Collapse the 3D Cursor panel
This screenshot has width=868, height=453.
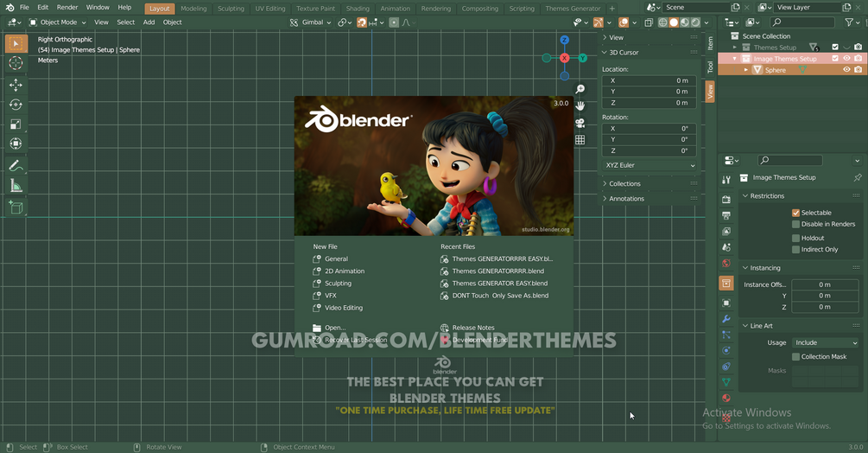pyautogui.click(x=624, y=53)
